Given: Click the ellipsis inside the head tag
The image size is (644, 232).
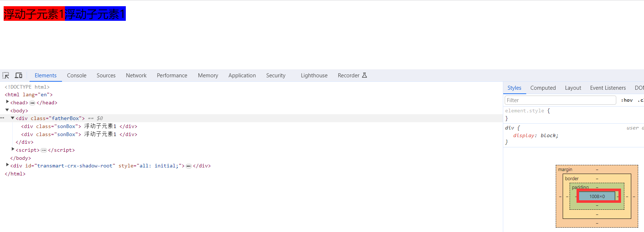Looking at the screenshot, I should (x=32, y=103).
